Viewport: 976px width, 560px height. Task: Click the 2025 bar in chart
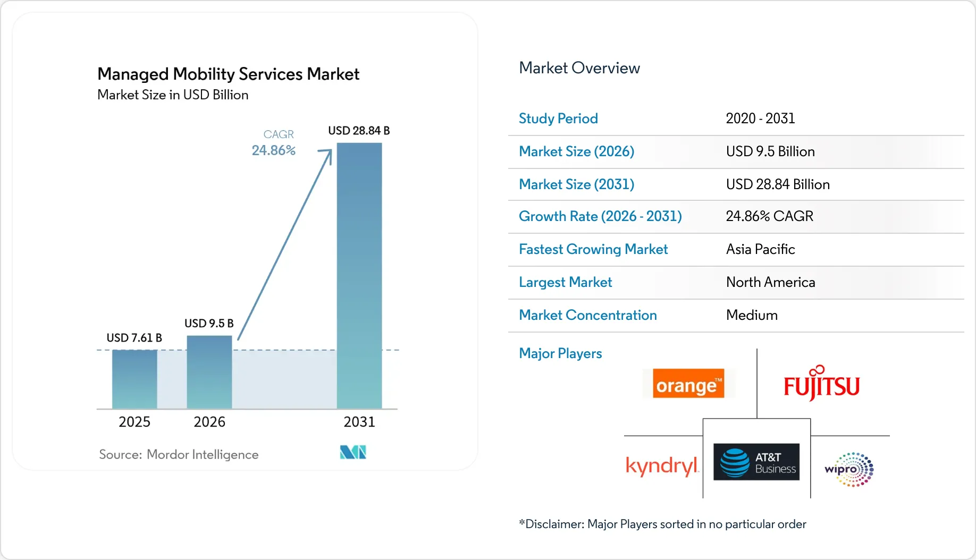click(134, 379)
